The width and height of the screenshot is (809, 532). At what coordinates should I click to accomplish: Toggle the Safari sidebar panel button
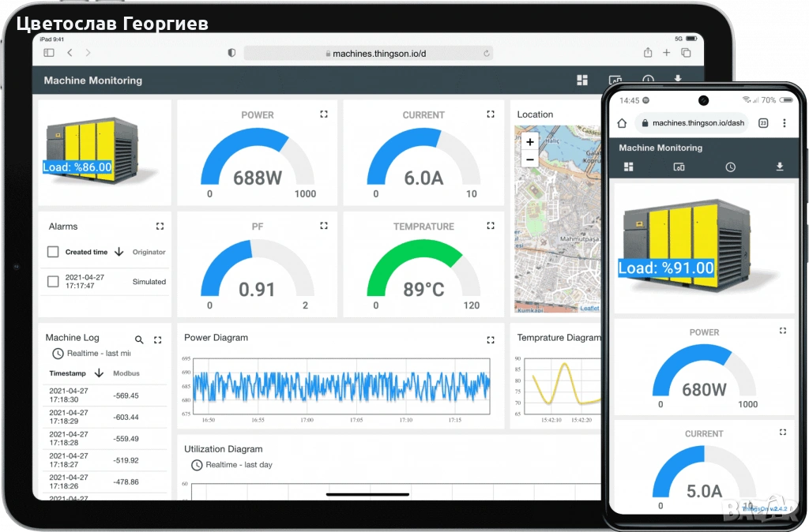pyautogui.click(x=49, y=53)
